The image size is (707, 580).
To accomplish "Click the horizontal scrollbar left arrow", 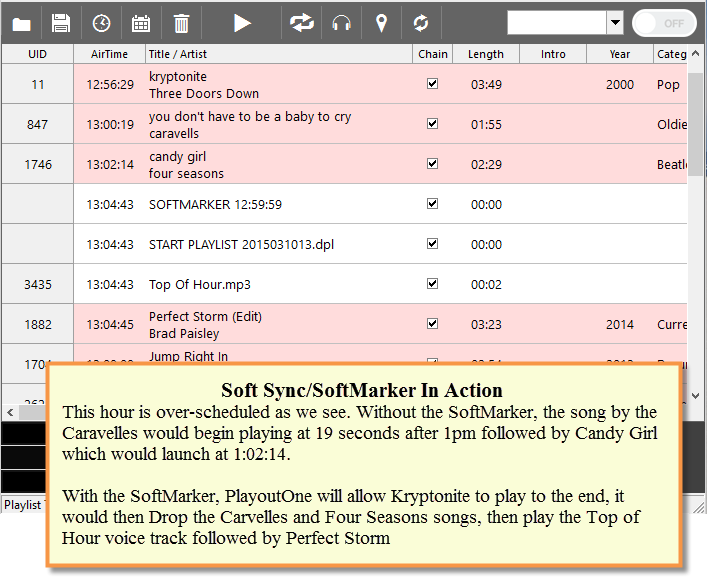I will tap(10, 412).
